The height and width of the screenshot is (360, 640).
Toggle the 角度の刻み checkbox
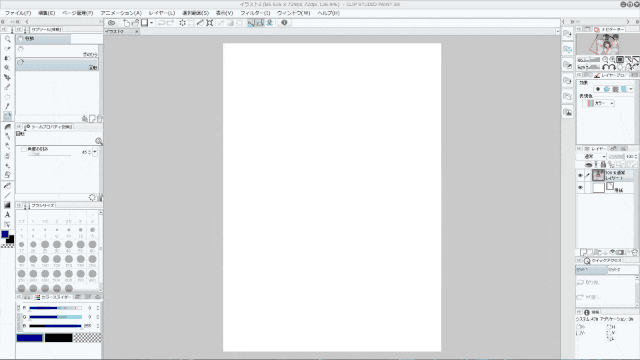pyautogui.click(x=24, y=149)
